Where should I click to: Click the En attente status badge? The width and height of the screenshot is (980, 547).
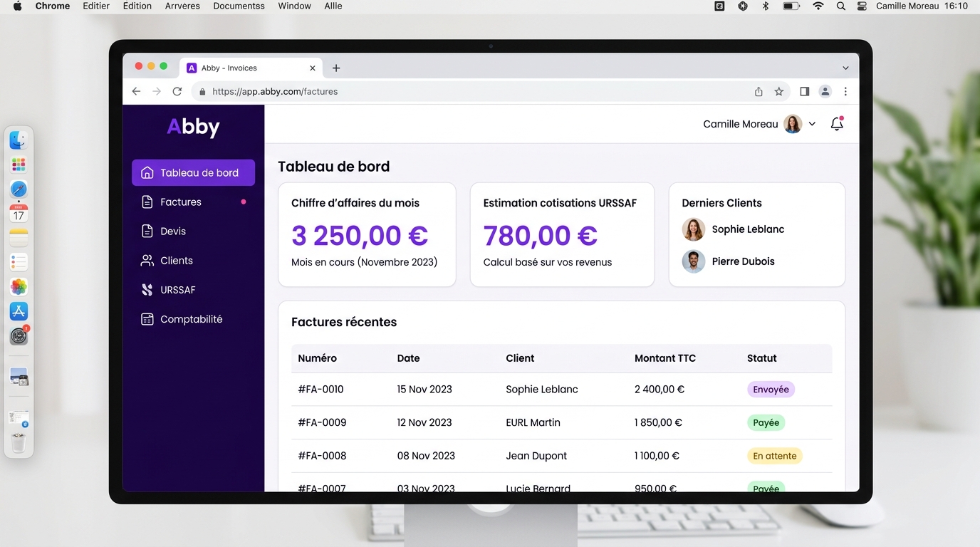[x=775, y=456]
